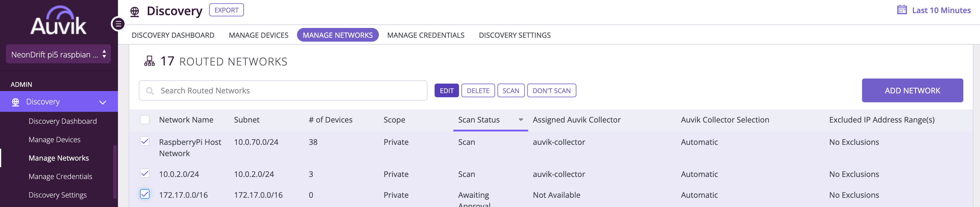980x207 pixels.
Task: Click the magnifier icon in the search box
Action: point(150,91)
